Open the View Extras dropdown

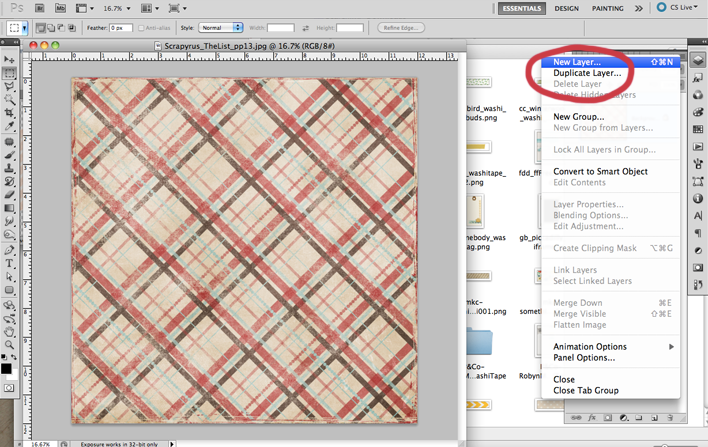tap(84, 8)
